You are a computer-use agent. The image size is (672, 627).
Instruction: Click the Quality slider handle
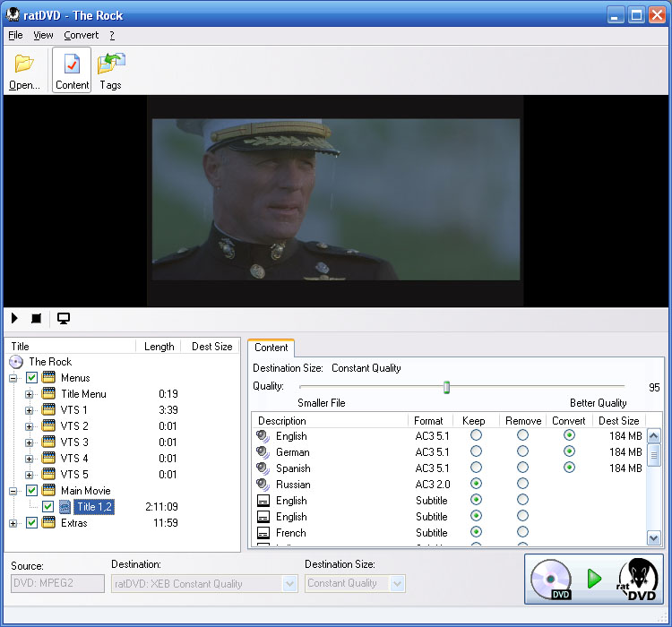pyautogui.click(x=446, y=387)
